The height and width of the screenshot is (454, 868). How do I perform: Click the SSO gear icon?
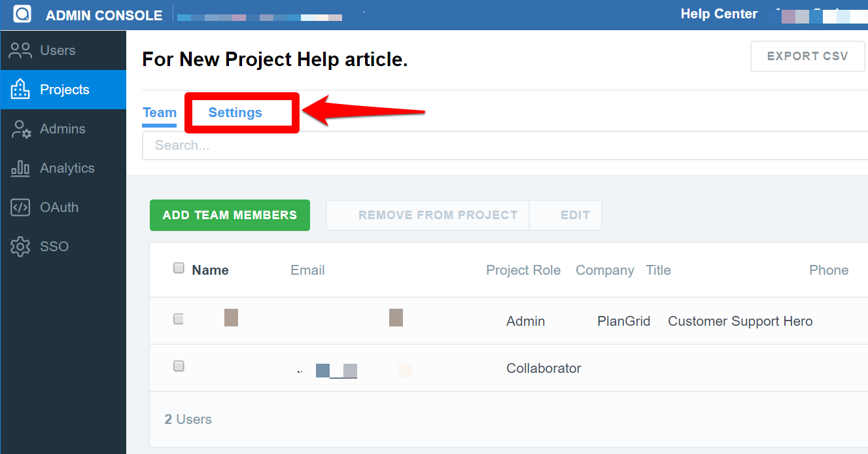(20, 247)
